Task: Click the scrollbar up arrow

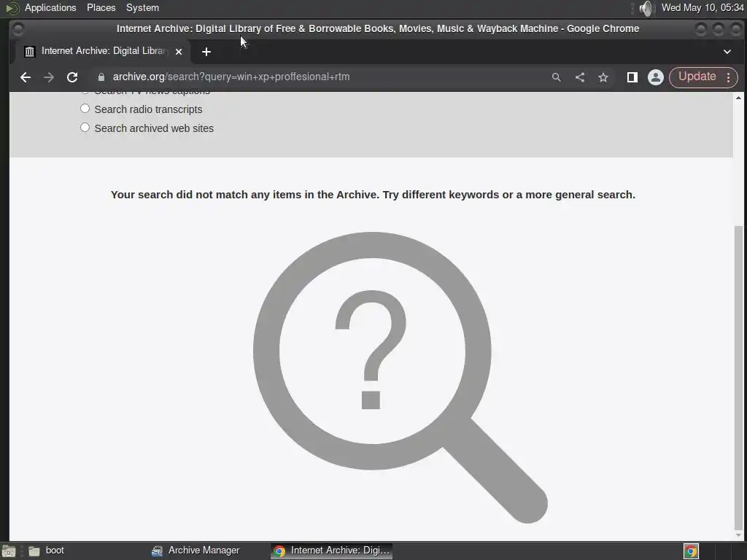Action: click(738, 98)
